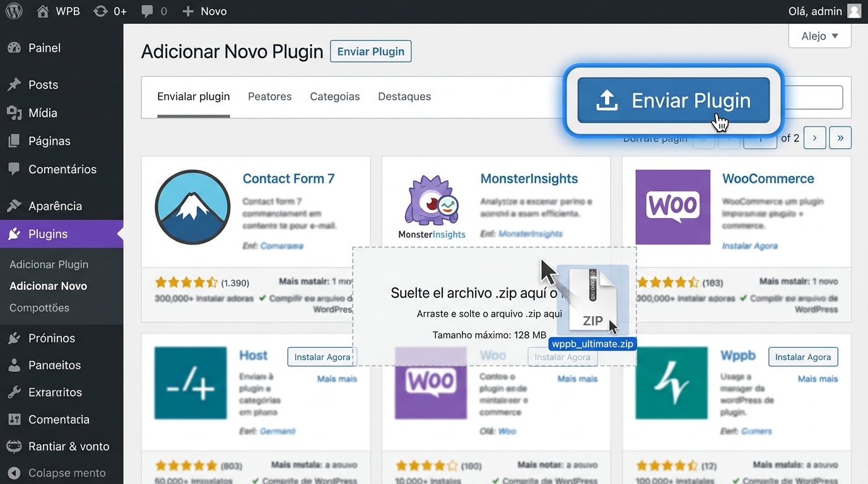Click Instalar Agora link under WooCommerce

[x=750, y=246]
